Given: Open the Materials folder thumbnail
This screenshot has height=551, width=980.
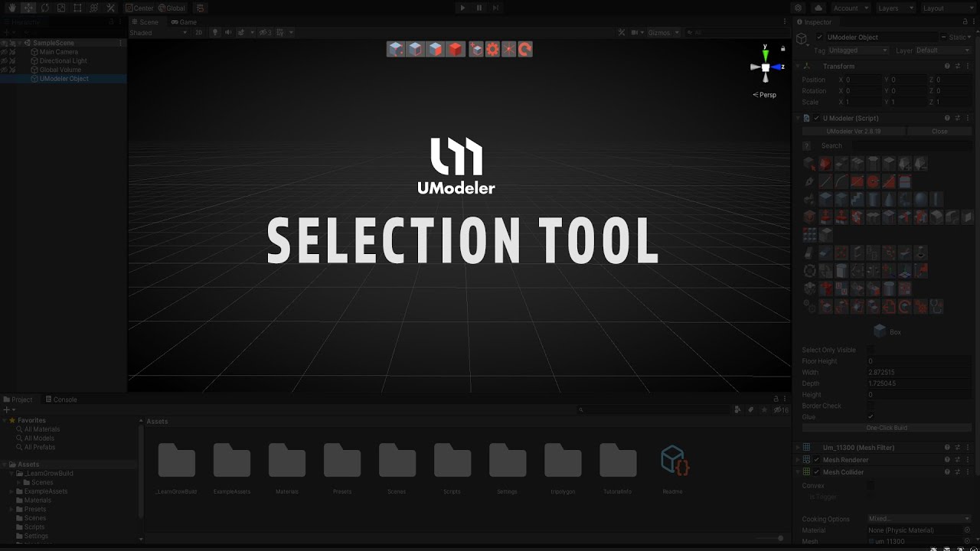Looking at the screenshot, I should coord(287,460).
